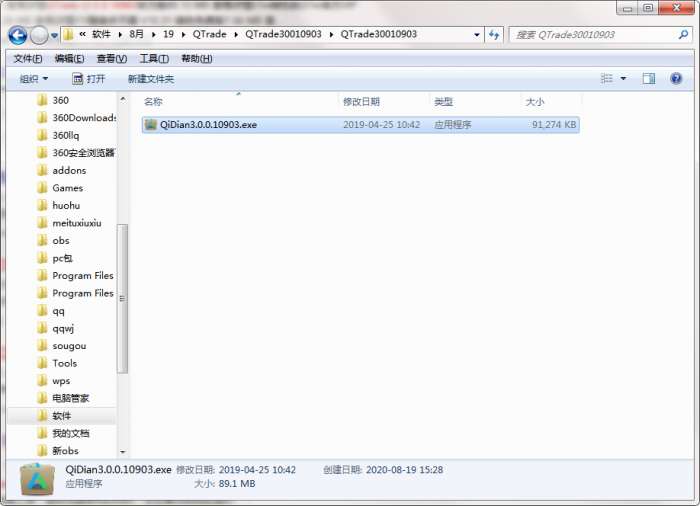Select the Games folder
Screen dimensions: 700x506
coord(67,188)
